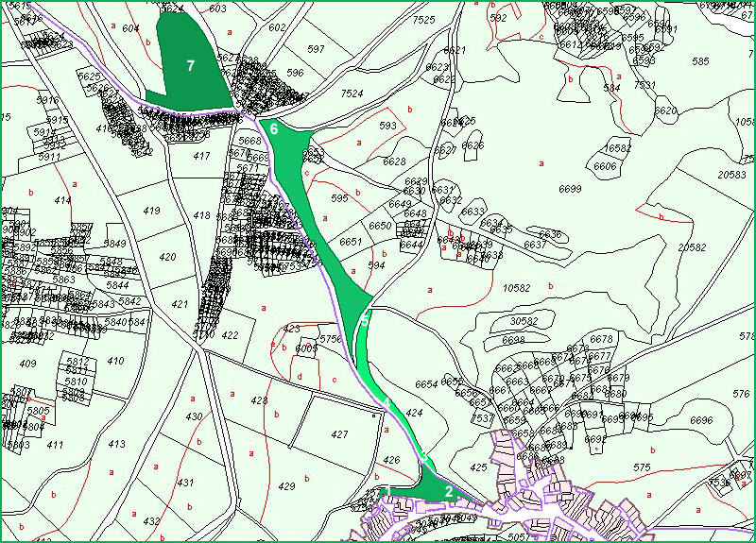Click the dark green zone labeled 7
The width and height of the screenshot is (756, 543).
191,65
